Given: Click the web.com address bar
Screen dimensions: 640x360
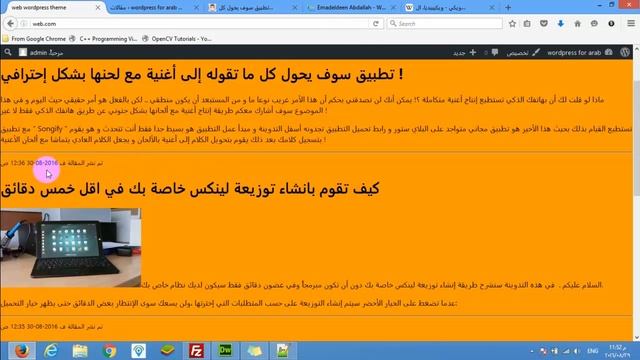Looking at the screenshot, I should click(x=200, y=24).
